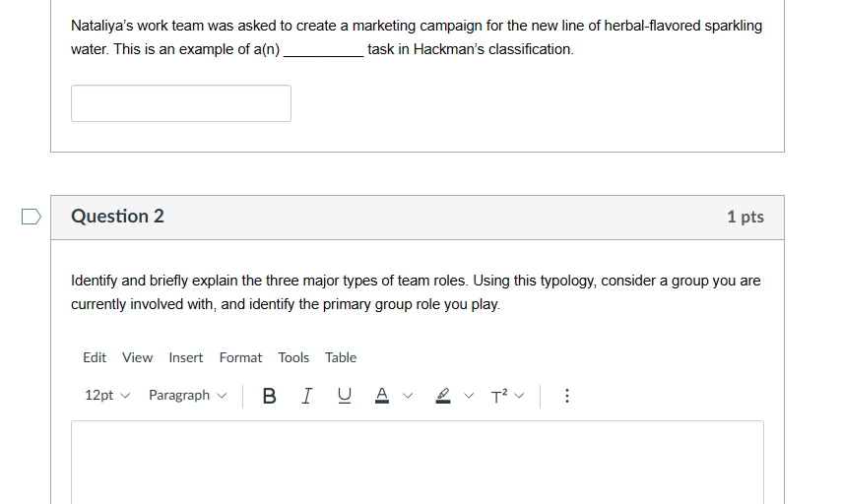Click the highlight color marker icon

point(443,396)
